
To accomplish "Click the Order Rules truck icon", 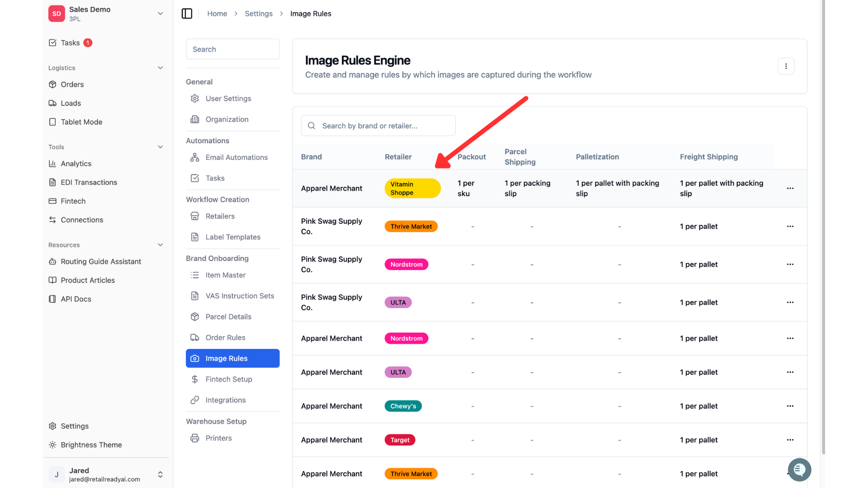I will tap(195, 338).
